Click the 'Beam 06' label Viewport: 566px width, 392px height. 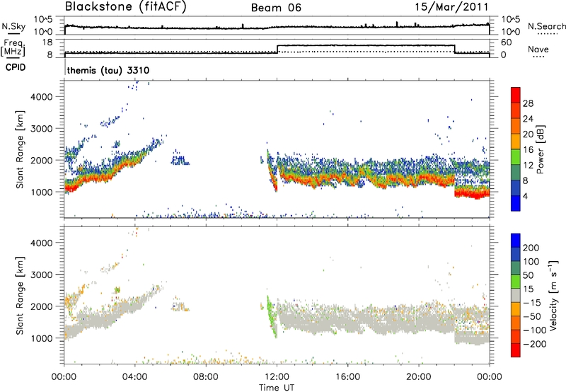[276, 8]
